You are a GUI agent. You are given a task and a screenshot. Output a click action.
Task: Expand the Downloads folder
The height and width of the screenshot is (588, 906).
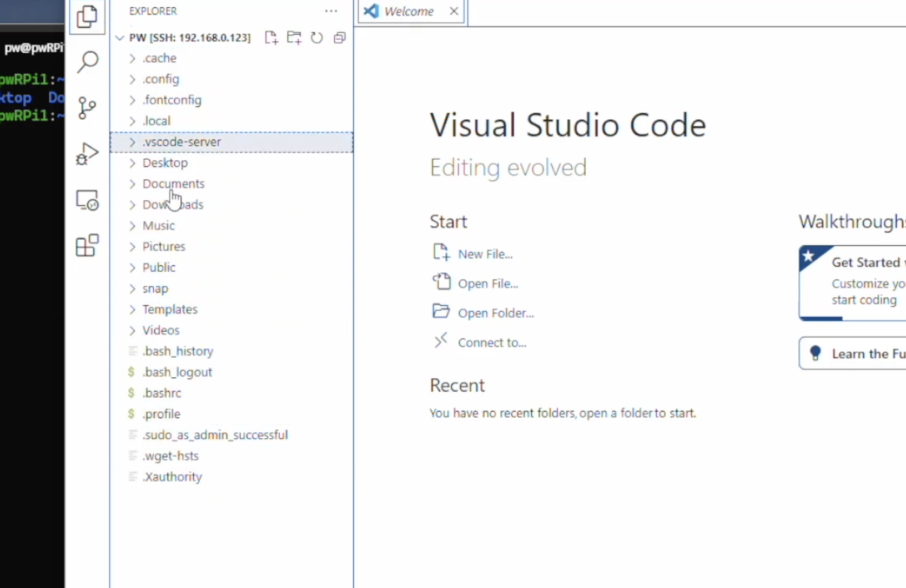pyautogui.click(x=231, y=205)
